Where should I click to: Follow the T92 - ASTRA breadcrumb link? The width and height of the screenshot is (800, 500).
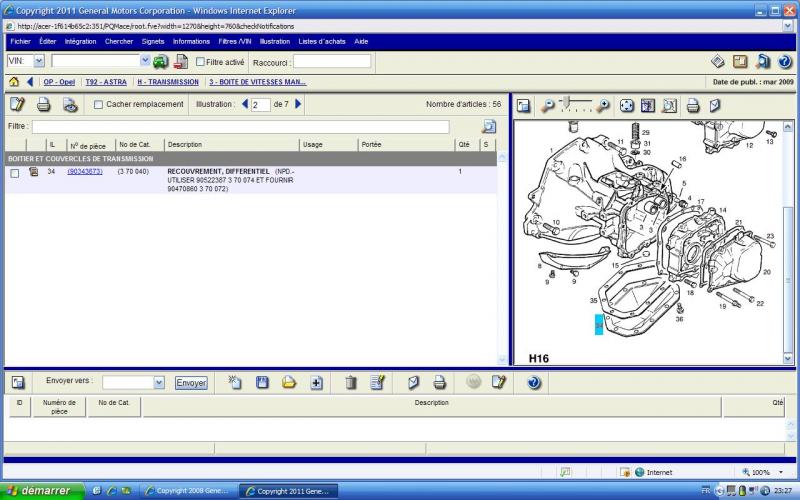pyautogui.click(x=106, y=82)
